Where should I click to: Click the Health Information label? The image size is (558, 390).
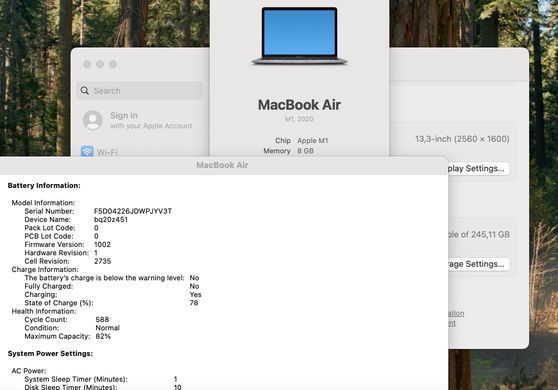pyautogui.click(x=44, y=311)
